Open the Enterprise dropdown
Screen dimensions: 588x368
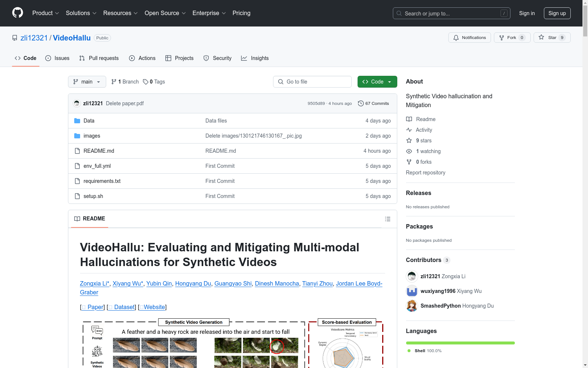pyautogui.click(x=209, y=13)
